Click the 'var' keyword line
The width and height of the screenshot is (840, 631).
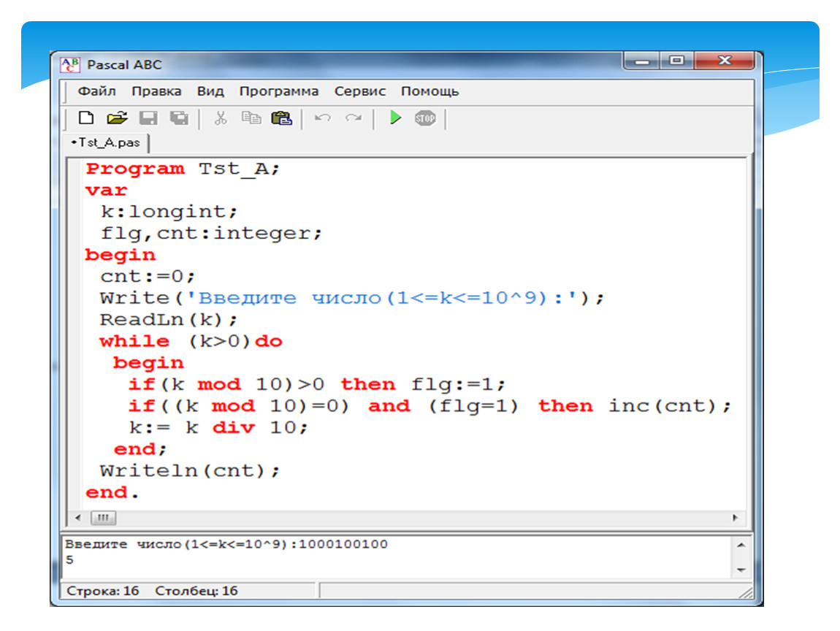[106, 190]
